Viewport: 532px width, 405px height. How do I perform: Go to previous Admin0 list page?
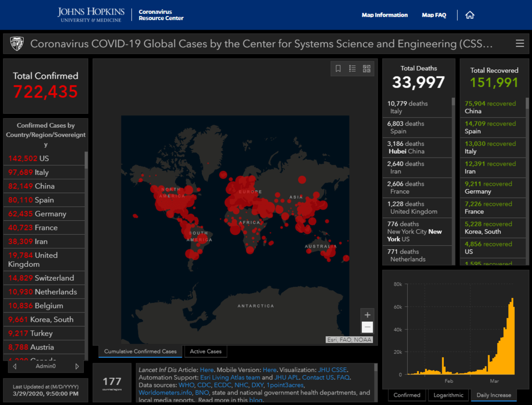[x=14, y=366]
